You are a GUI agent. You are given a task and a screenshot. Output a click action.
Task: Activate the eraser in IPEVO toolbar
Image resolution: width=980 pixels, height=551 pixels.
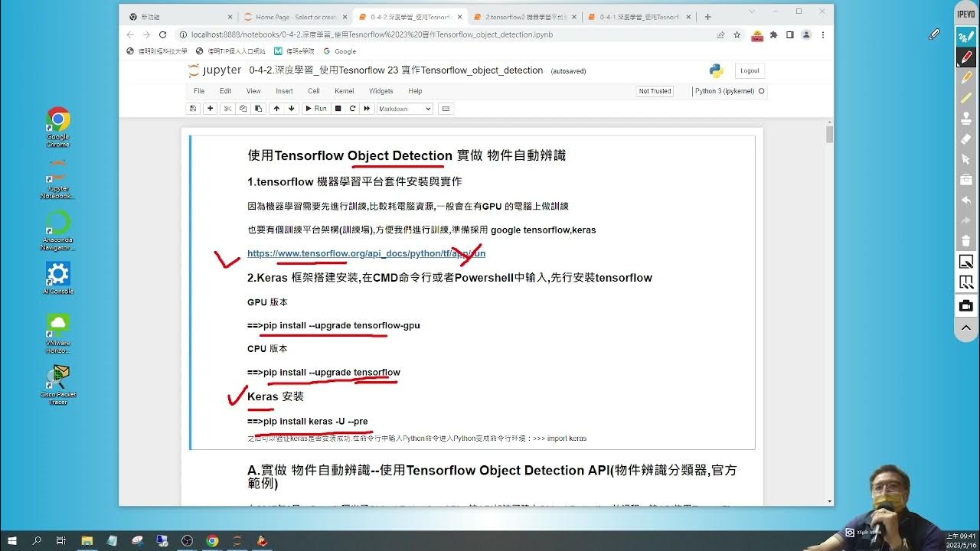click(965, 139)
